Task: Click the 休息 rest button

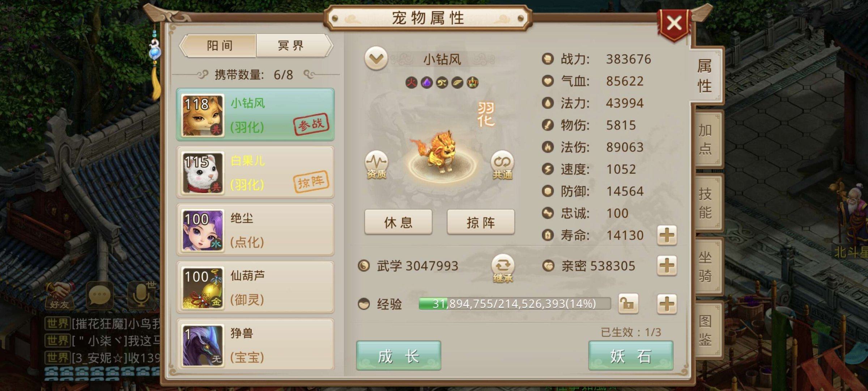Action: [398, 222]
